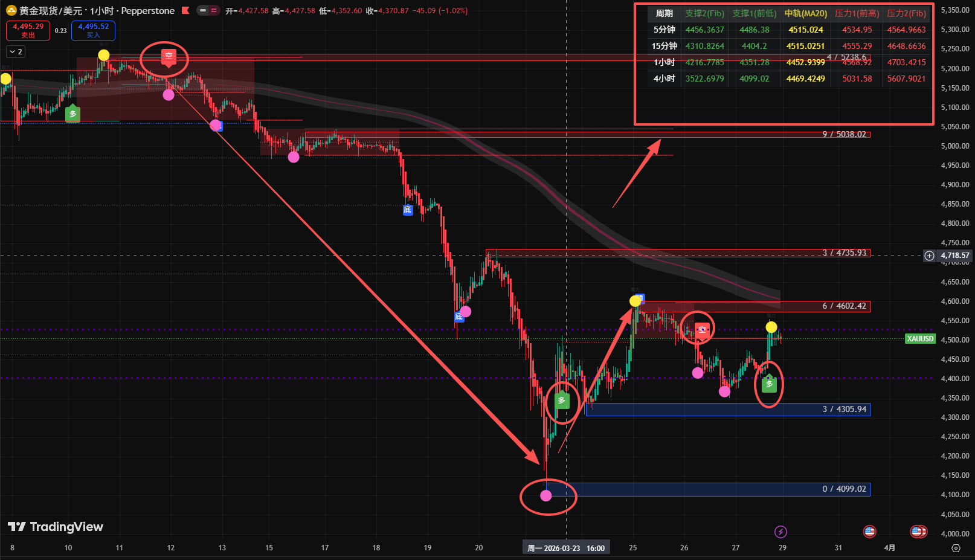975x560 pixels.
Task: Click the US flag economic event near 31
Action: (869, 532)
